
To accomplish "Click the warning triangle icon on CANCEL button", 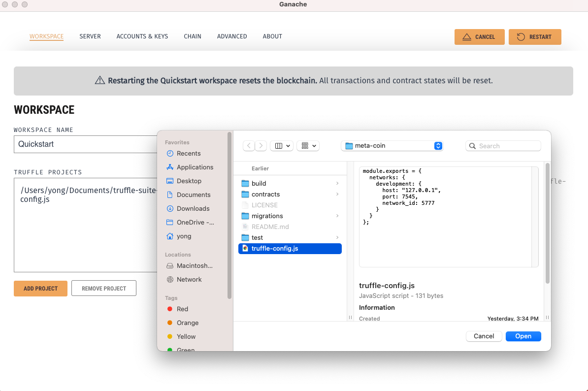I will [466, 37].
